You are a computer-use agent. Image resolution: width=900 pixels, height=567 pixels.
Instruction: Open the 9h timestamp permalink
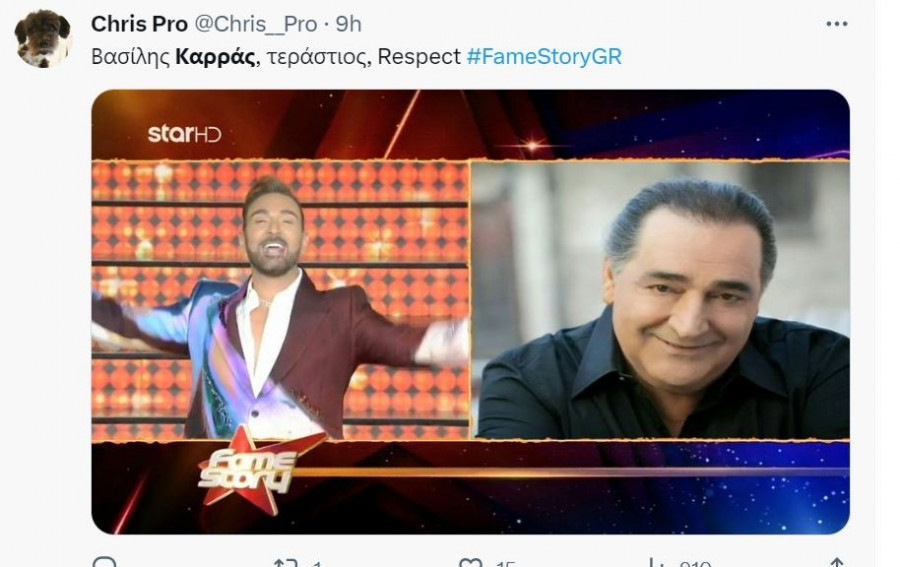[x=348, y=24]
